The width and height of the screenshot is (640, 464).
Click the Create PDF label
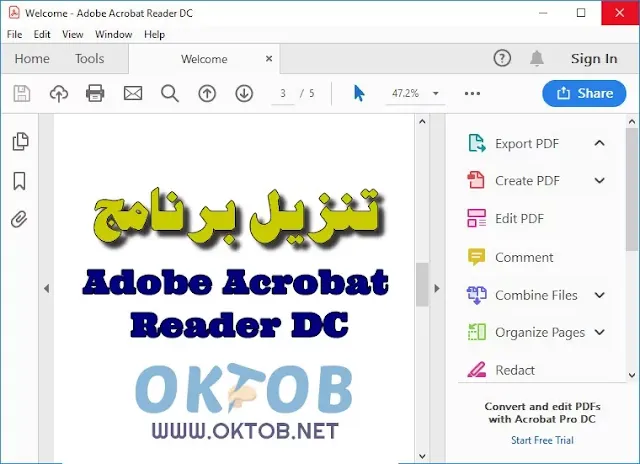pyautogui.click(x=527, y=181)
